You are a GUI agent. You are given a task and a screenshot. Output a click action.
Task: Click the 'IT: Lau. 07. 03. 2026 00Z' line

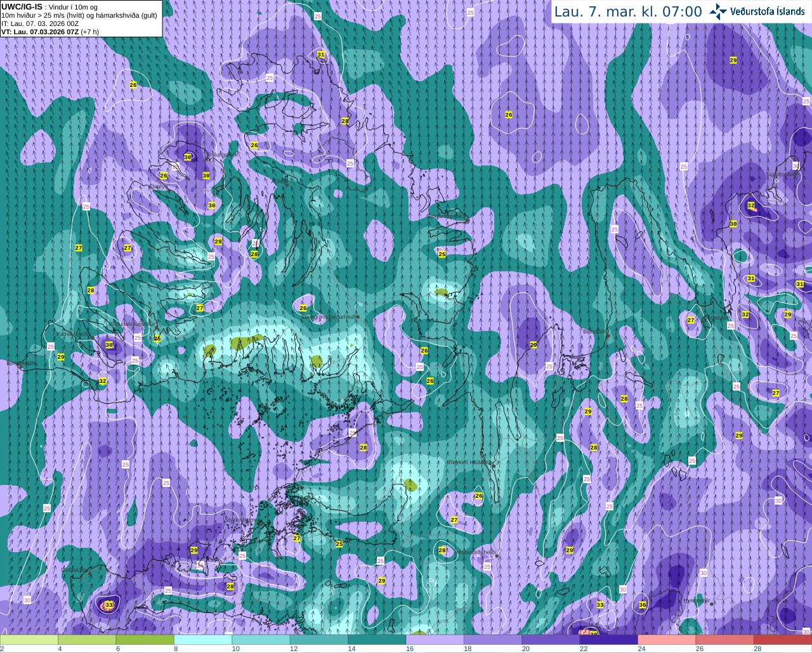click(x=40, y=23)
